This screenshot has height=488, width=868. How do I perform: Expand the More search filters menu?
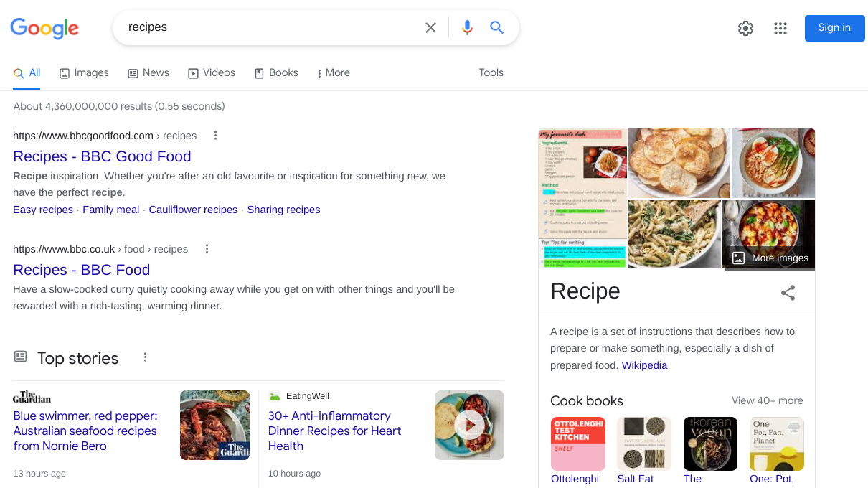point(333,72)
